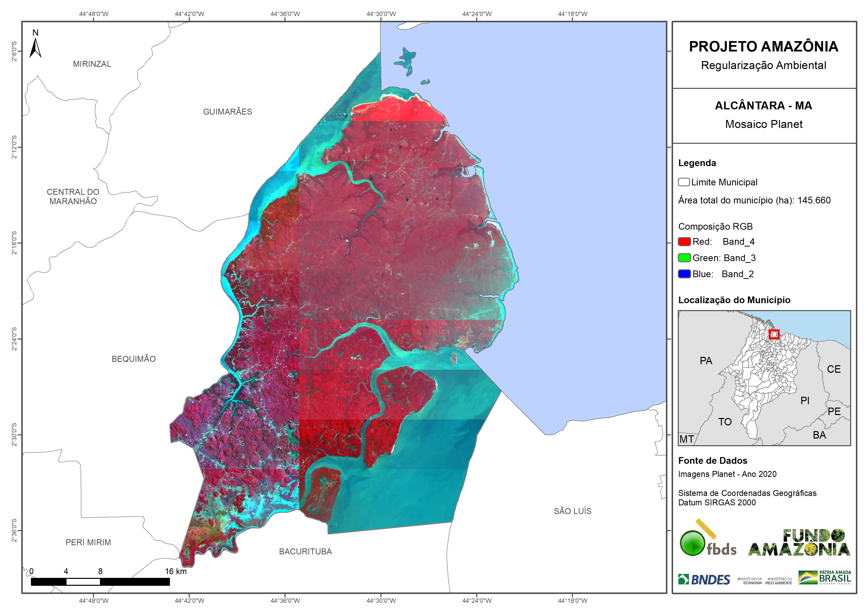The height and width of the screenshot is (614, 868).
Task: Click the red locator square in inset map
Action: pos(774,334)
